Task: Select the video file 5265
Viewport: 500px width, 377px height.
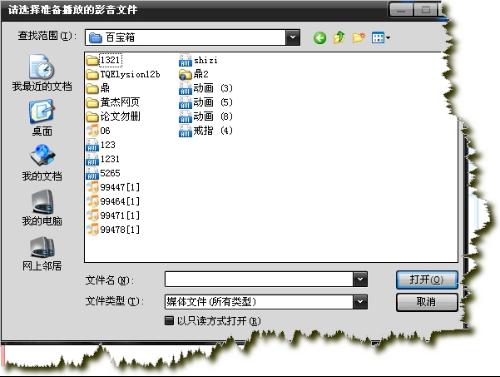Action: click(x=103, y=173)
